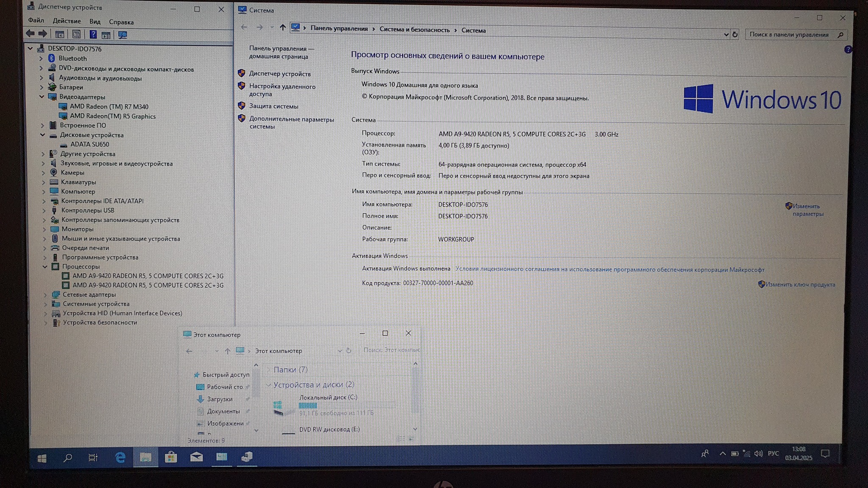Expand the Bluetooth device category
Viewport: 868px width, 488px height.
[41, 58]
